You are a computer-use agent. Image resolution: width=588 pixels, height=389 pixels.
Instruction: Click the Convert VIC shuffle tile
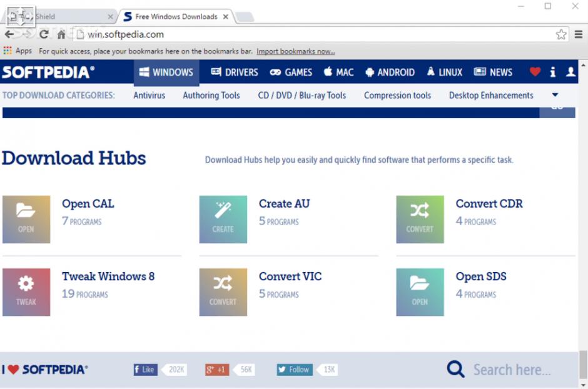coord(223,292)
